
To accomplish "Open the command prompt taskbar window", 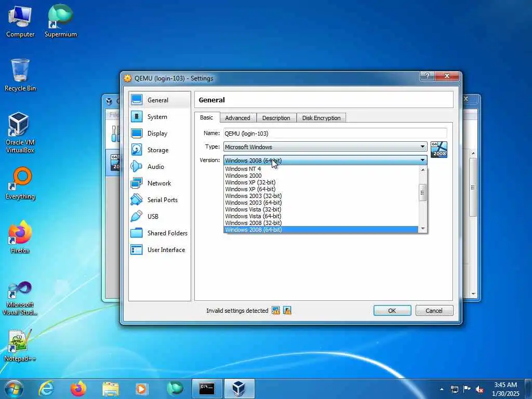I will point(207,389).
